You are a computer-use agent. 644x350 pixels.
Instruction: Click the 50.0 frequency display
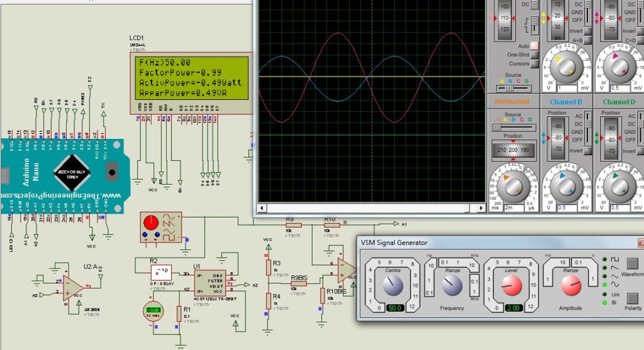394,308
